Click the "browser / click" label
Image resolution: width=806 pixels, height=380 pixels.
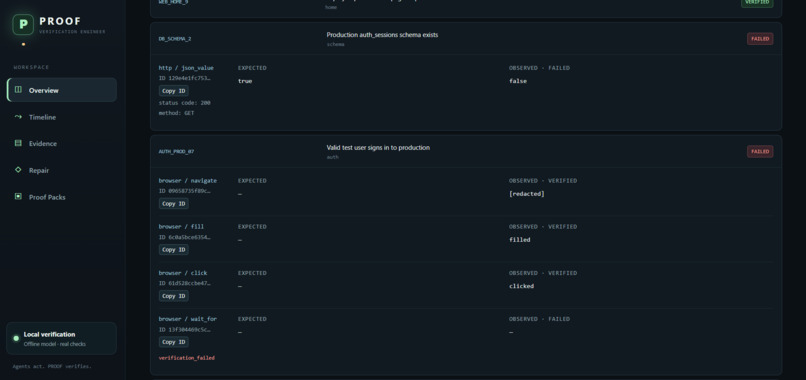pos(183,273)
